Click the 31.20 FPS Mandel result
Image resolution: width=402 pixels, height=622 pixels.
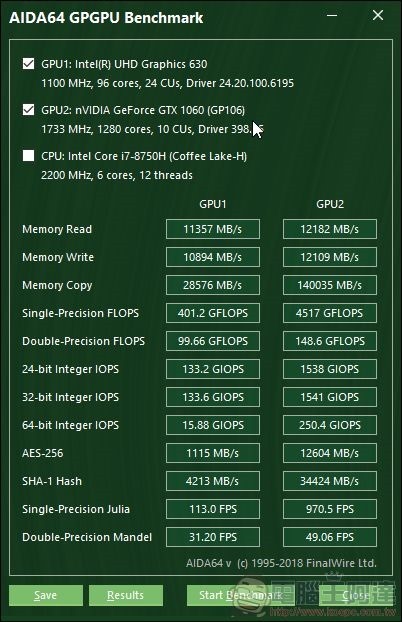(213, 537)
